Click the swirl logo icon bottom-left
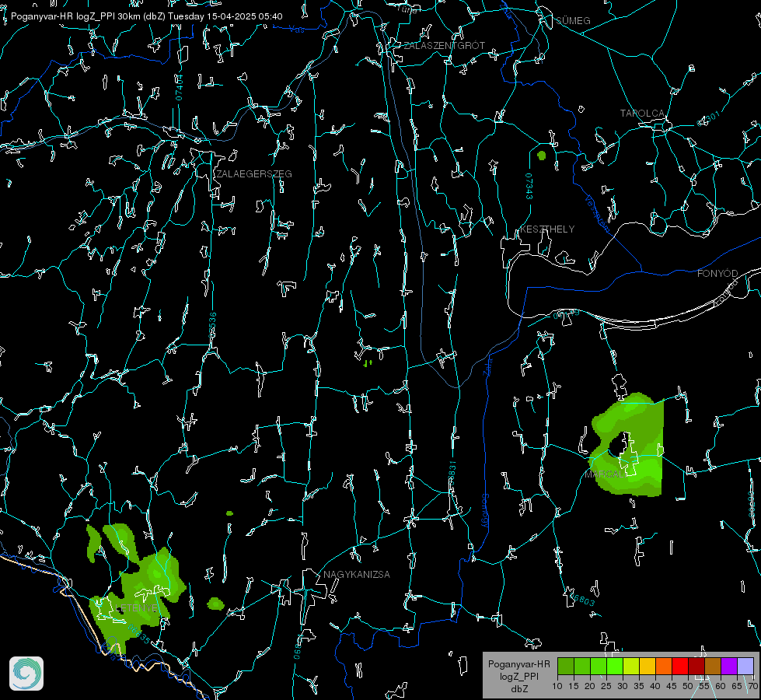Screen dimensions: 761x700 [x=26, y=674]
